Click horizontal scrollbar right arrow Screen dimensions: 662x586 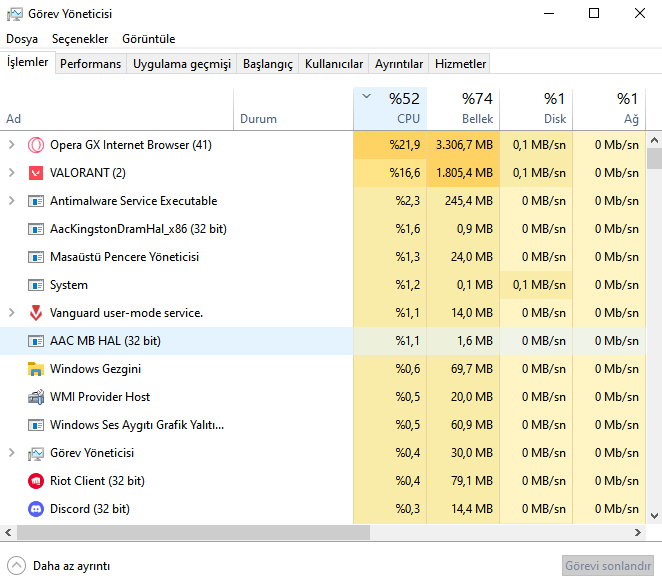click(638, 532)
